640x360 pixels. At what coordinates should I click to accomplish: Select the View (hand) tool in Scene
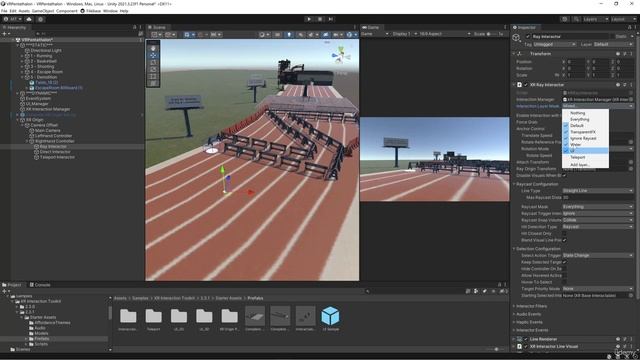pyautogui.click(x=153, y=48)
